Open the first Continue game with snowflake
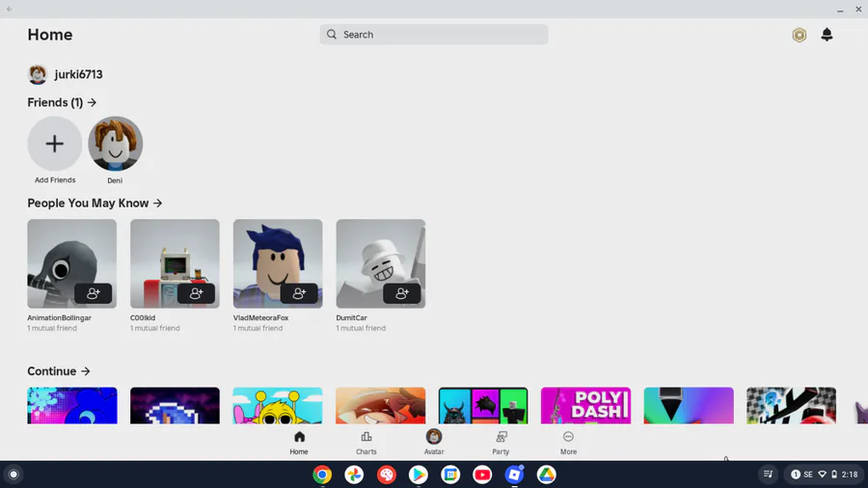 coord(72,406)
